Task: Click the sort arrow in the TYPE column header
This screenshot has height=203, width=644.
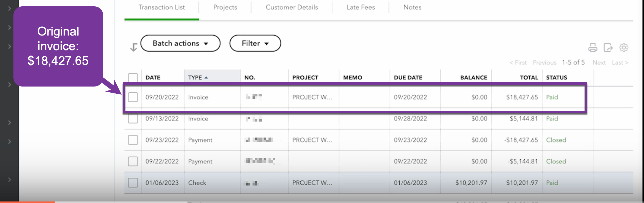Action: (206, 78)
